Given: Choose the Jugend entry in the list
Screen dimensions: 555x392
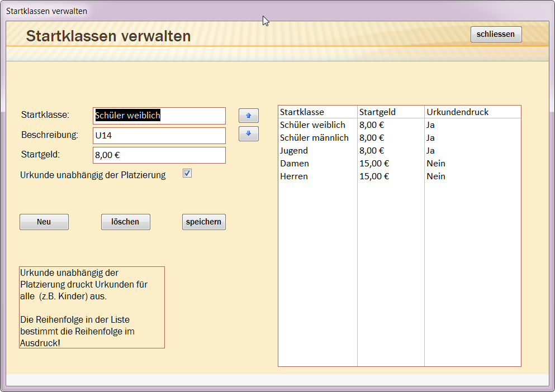Looking at the screenshot, I should [294, 151].
